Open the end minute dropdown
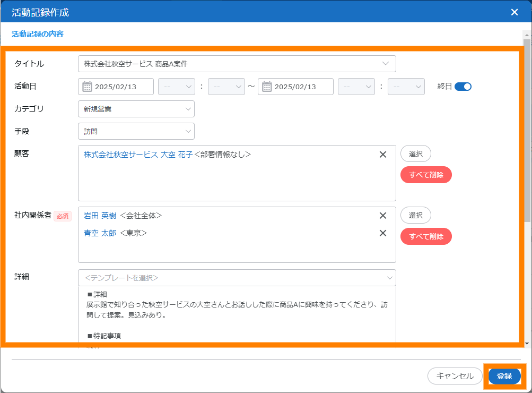532x393 pixels. click(x=406, y=87)
